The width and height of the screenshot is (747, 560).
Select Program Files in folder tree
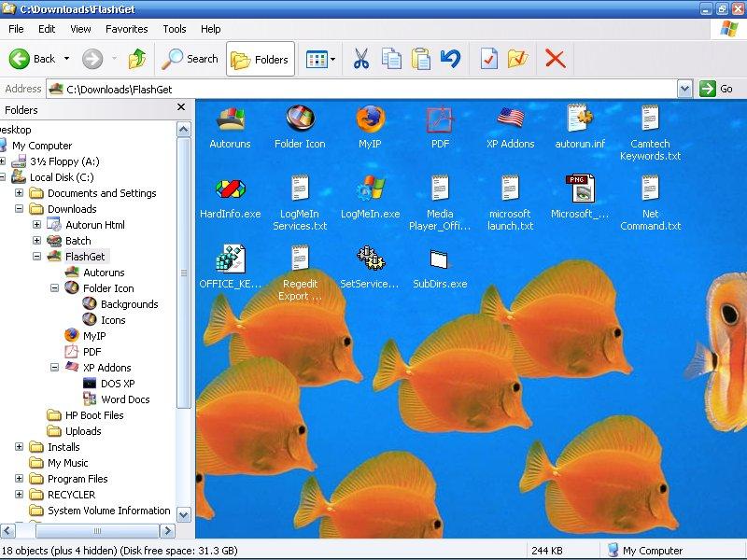(x=78, y=479)
